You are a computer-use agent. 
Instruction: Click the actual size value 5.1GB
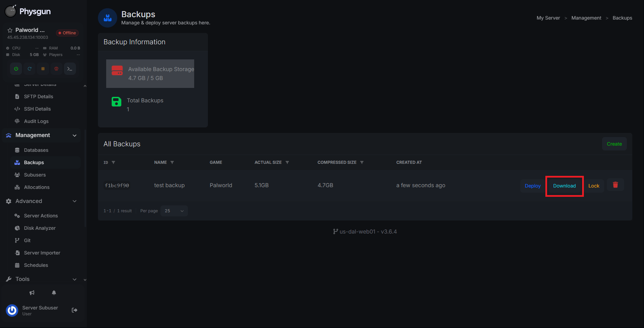coord(262,185)
